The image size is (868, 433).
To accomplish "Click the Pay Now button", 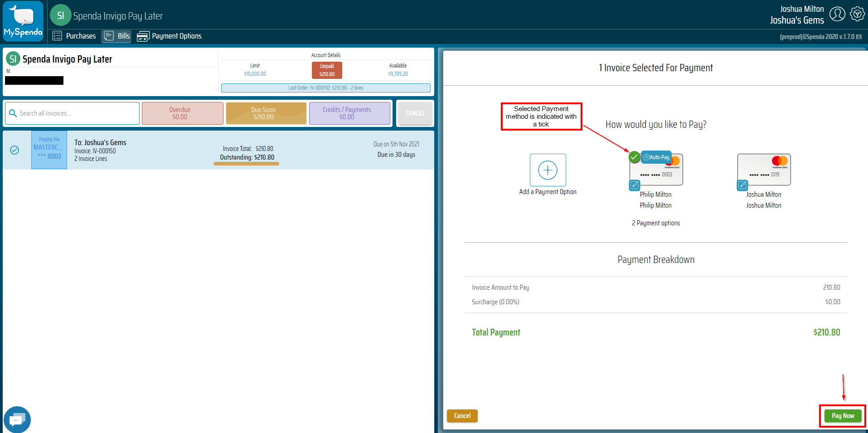I will tap(843, 416).
